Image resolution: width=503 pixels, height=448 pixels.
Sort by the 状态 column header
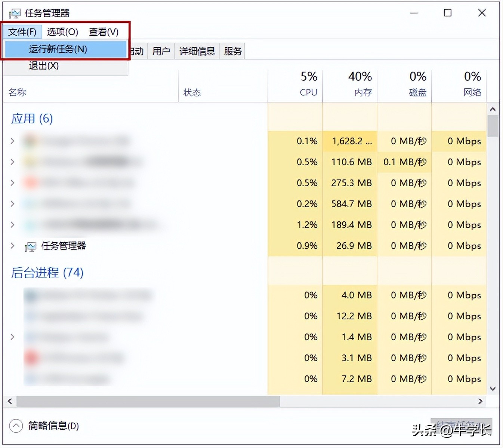(223, 86)
